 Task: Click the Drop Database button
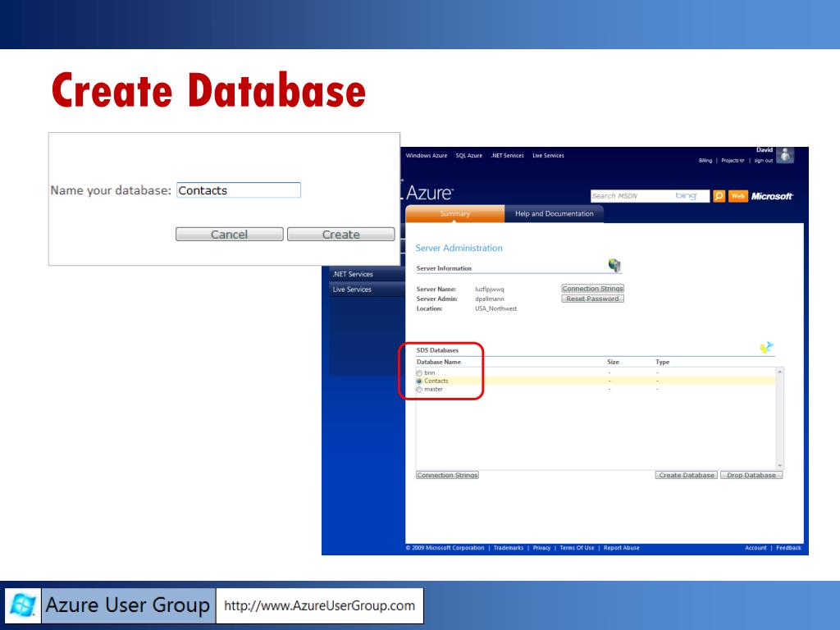point(751,475)
